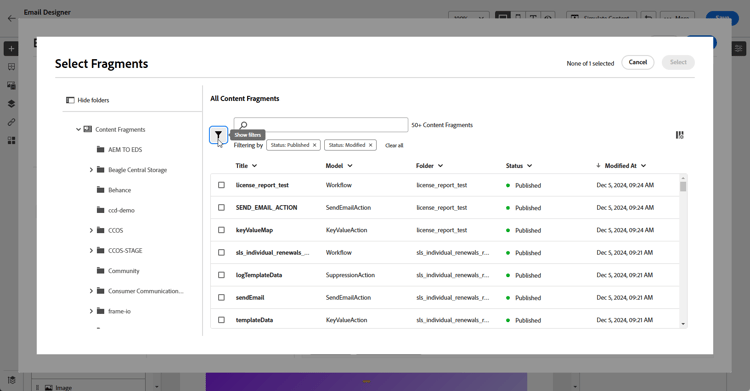Image resolution: width=750 pixels, height=391 pixels.
Task: Expand the Beagle Central Storage folder
Action: pos(91,169)
